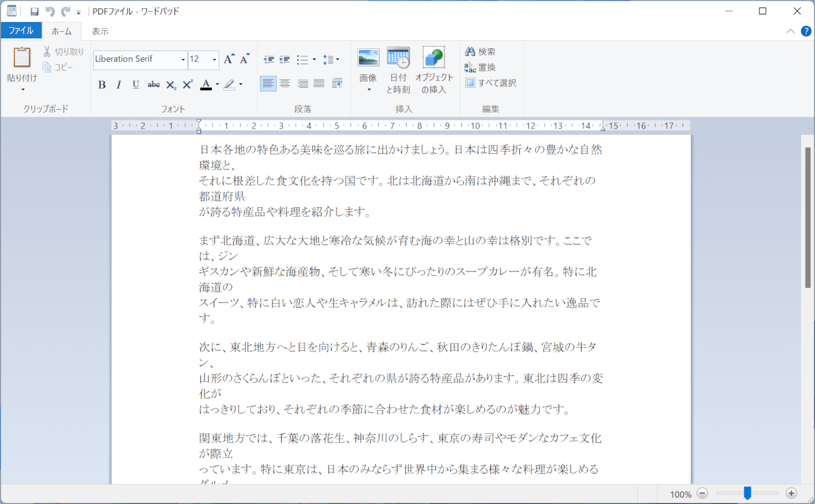Click the vertical scrollbar thumb
815x504 pixels.
click(x=808, y=217)
